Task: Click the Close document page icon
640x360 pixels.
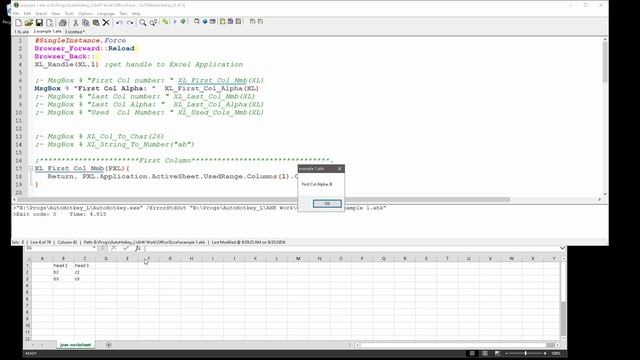Action: click(x=49, y=22)
